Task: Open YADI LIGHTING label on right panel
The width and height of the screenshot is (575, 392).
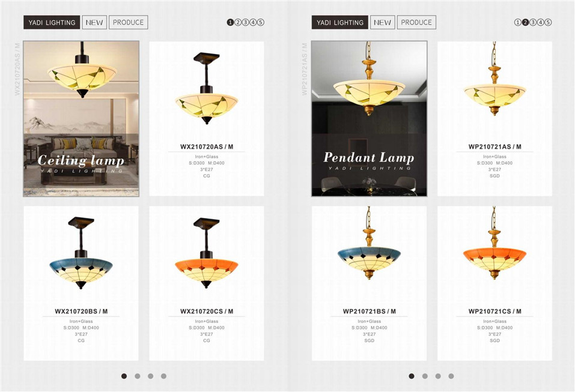Action: coord(340,22)
